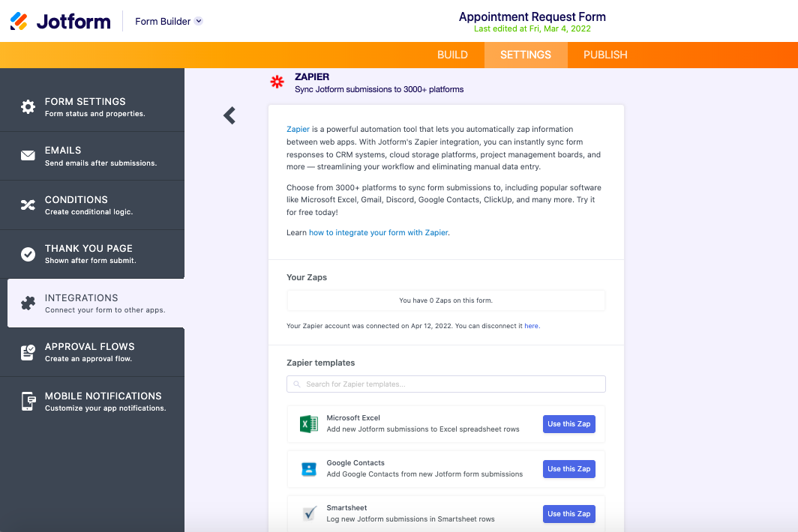The height and width of the screenshot is (532, 798).
Task: Click the Form Settings gear icon
Action: coord(28,107)
